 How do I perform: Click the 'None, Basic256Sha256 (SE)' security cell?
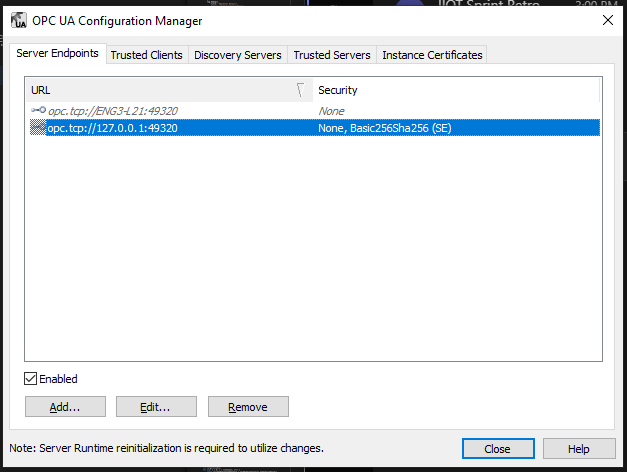[385, 128]
